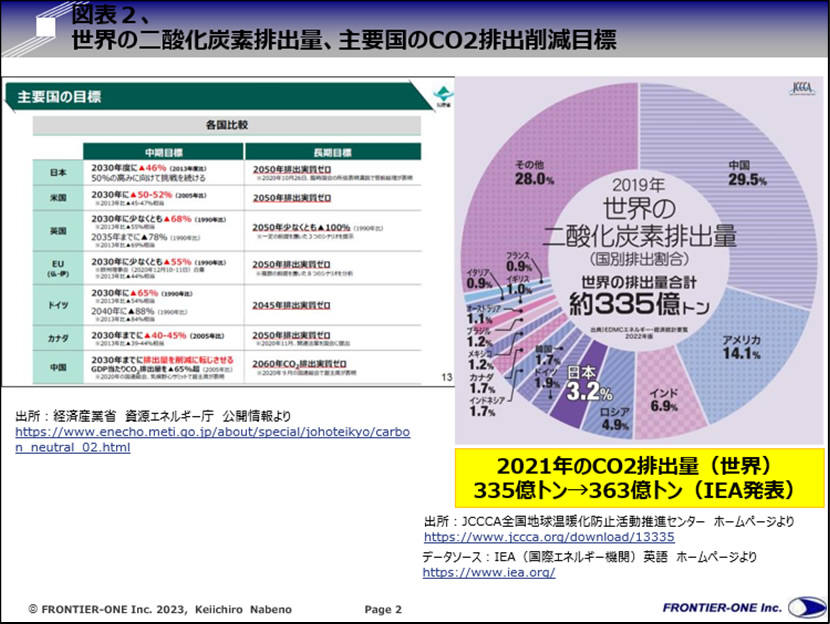This screenshot has width=830, height=624.
Task: Visit the www.iea.org link
Action: 489,573
